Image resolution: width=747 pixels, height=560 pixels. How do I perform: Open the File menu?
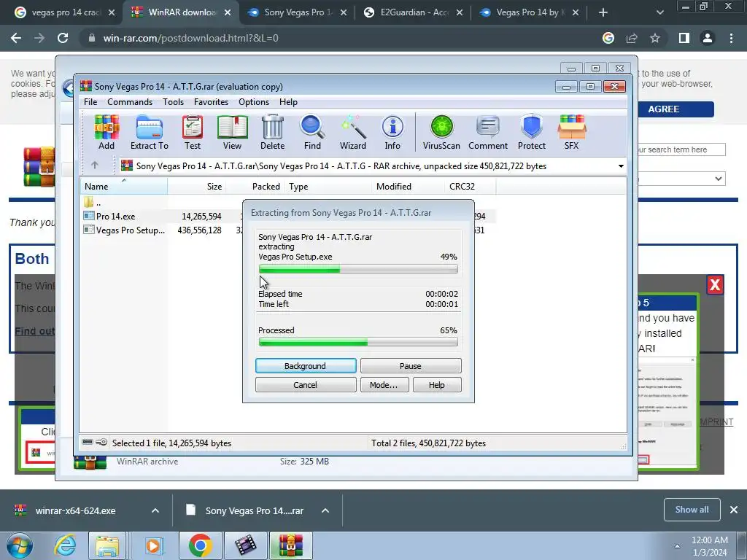click(x=90, y=102)
